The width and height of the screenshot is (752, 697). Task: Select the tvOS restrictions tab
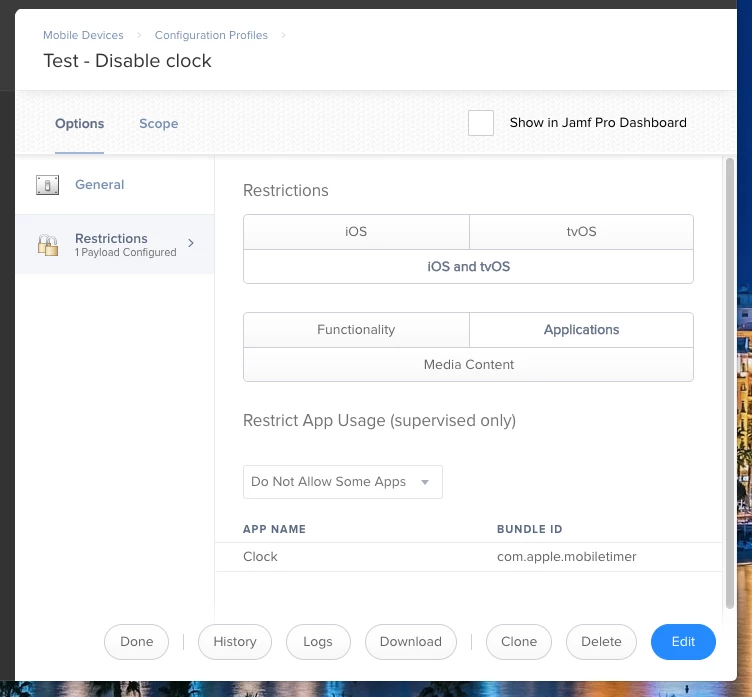(581, 232)
